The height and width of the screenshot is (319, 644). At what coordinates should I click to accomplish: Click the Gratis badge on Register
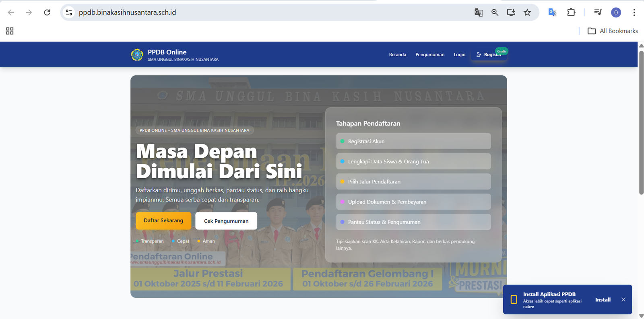(502, 51)
